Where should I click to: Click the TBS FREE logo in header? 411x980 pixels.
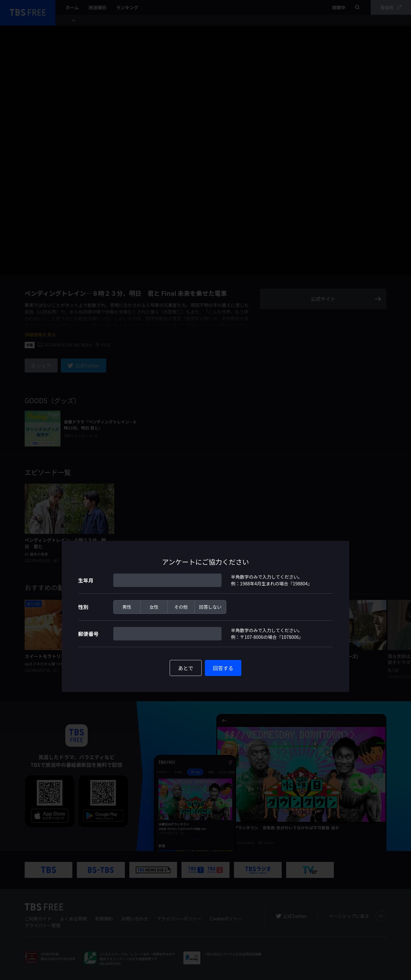(x=28, y=12)
